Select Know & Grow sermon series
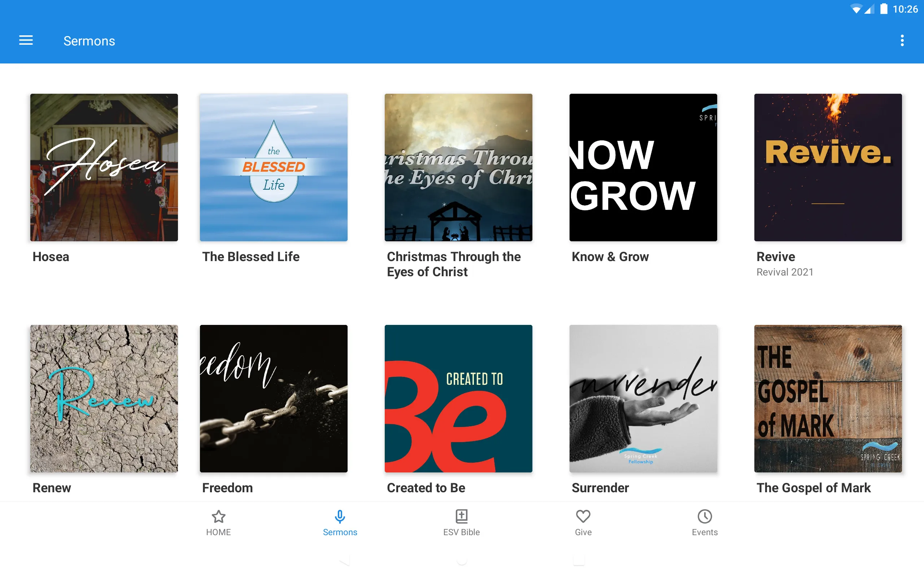 (x=643, y=168)
